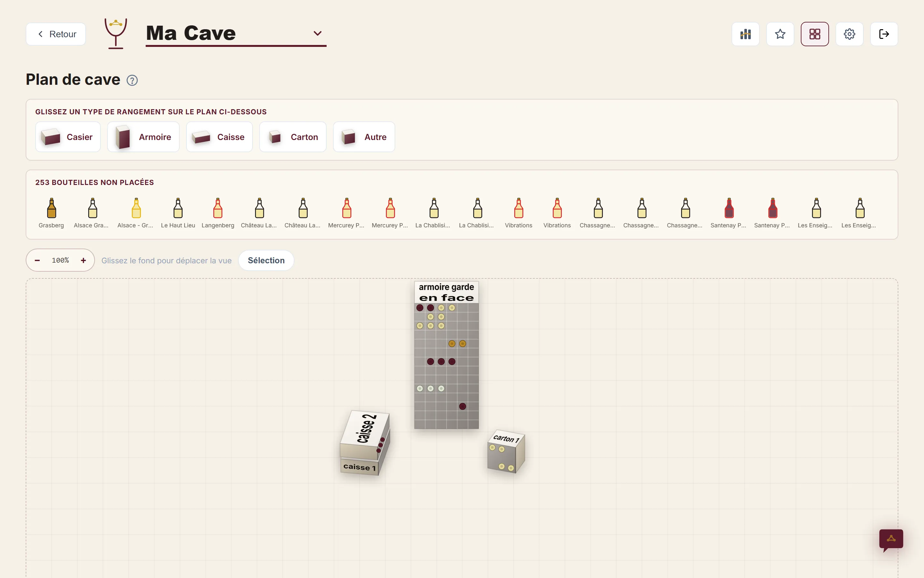Select the first Chassagne... bottle

[x=597, y=213]
